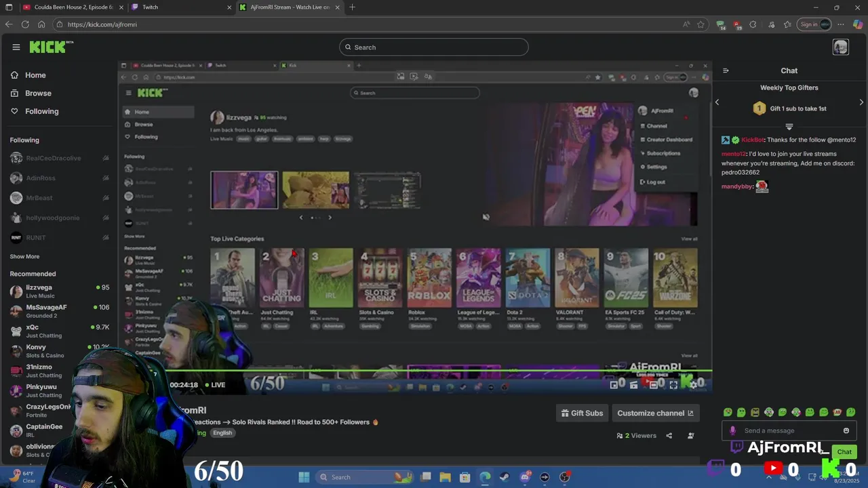Open Browse in Kick sidebar
This screenshot has height=488, width=868.
38,94
